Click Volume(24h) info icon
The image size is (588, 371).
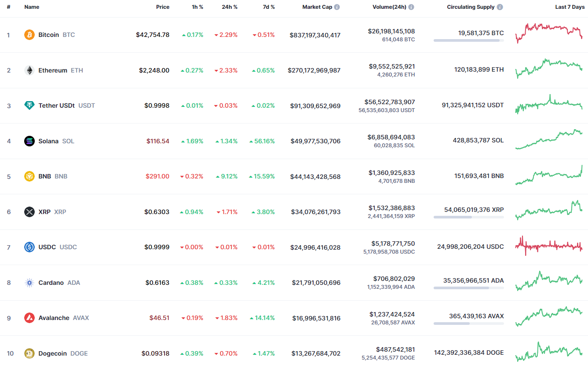click(x=411, y=7)
